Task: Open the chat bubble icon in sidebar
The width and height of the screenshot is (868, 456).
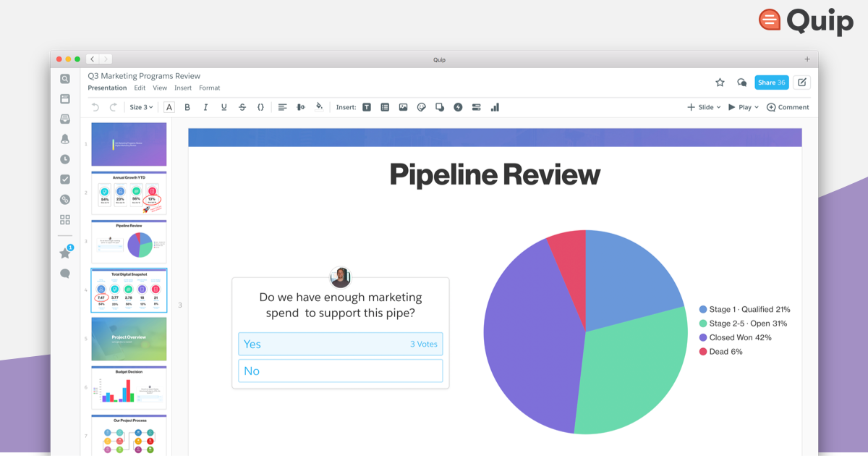Action: (x=64, y=273)
